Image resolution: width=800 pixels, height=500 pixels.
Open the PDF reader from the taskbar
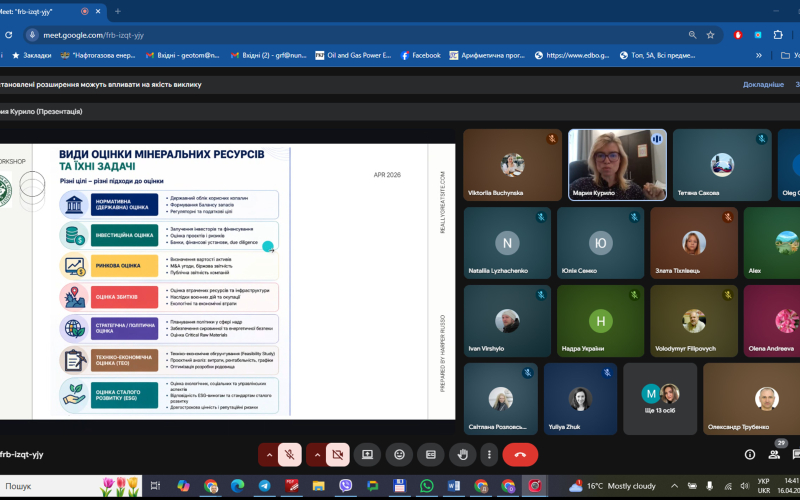point(291,486)
